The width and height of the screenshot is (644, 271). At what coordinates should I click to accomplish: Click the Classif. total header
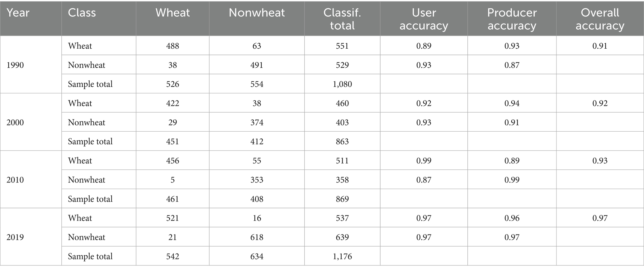click(342, 19)
